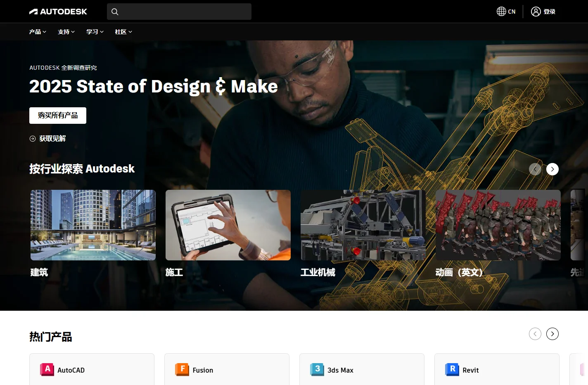Click the user account icon
The height and width of the screenshot is (385, 588).
tap(536, 12)
